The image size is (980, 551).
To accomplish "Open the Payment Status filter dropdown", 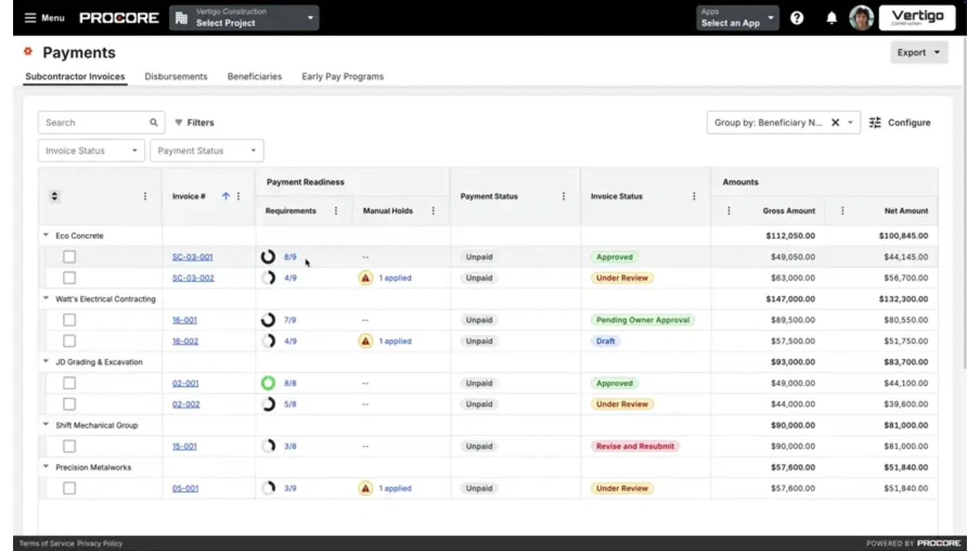I will click(x=206, y=150).
